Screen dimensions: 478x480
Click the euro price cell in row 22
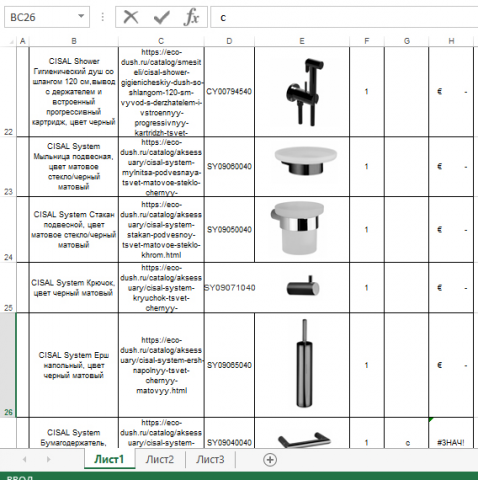click(x=451, y=92)
